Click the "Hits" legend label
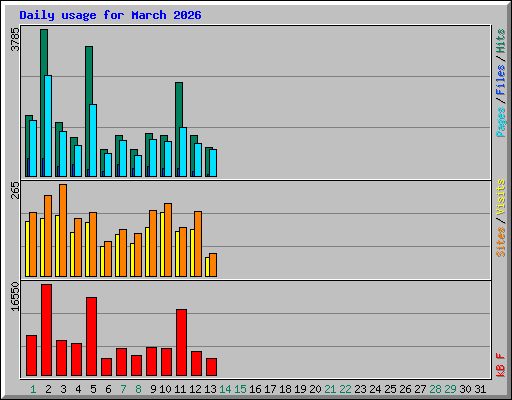The height and width of the screenshot is (400, 512). [500, 41]
